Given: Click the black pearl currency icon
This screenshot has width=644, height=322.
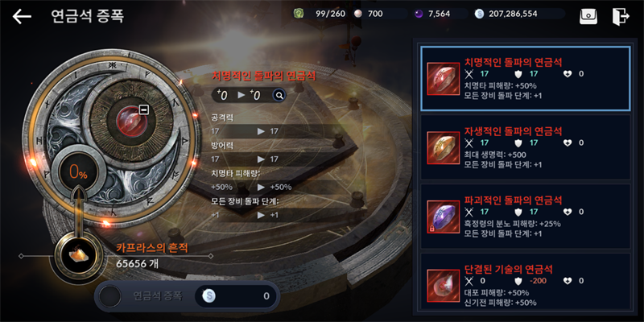Looking at the screenshot, I should [419, 14].
